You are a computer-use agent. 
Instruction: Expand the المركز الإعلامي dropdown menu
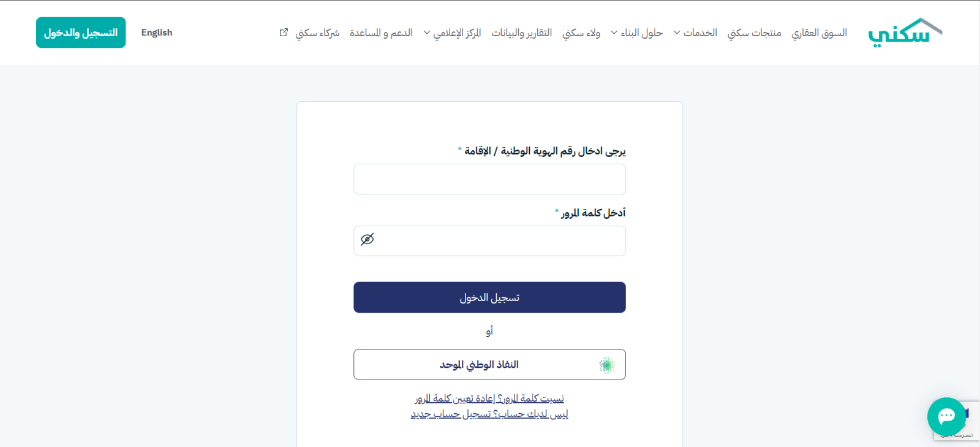pyautogui.click(x=452, y=32)
